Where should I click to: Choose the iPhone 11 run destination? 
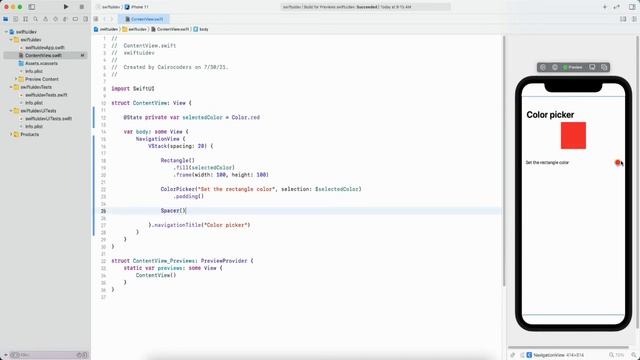pos(137,7)
